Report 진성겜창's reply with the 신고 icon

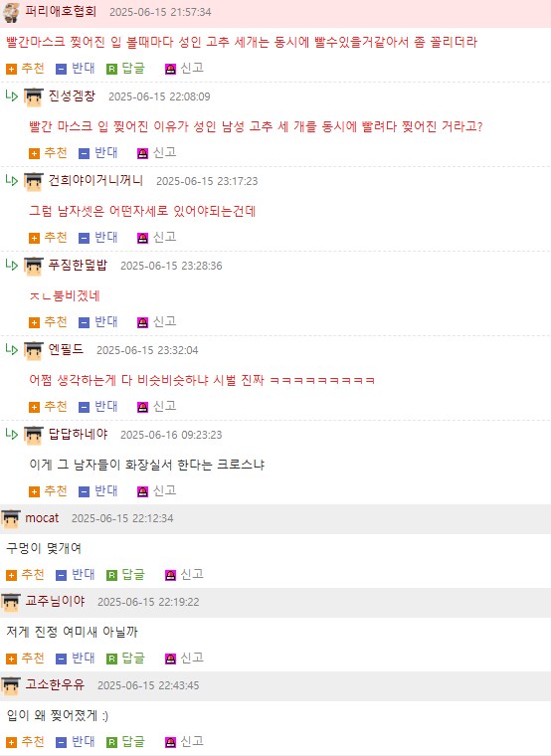tap(142, 153)
